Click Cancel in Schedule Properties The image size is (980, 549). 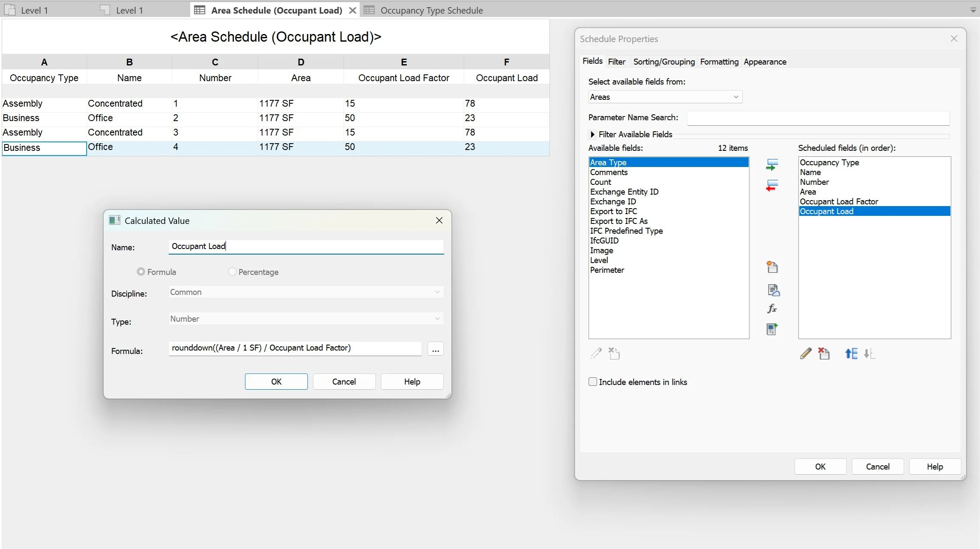[878, 467]
